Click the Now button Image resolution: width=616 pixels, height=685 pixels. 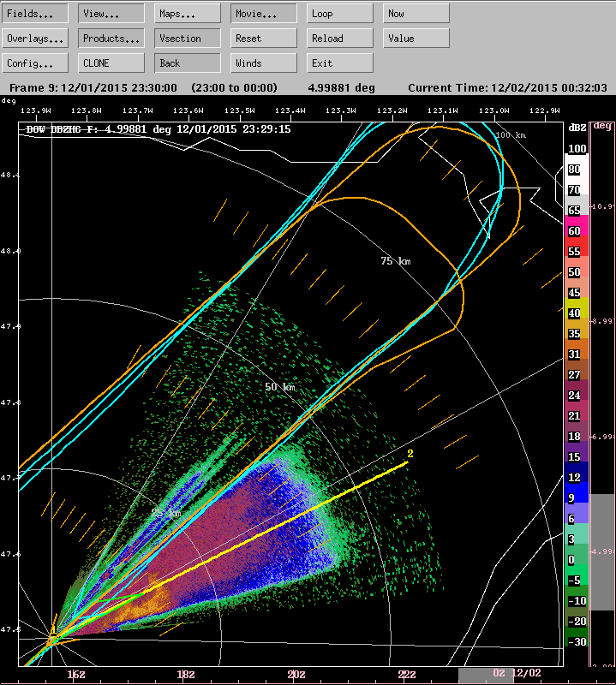pos(416,14)
